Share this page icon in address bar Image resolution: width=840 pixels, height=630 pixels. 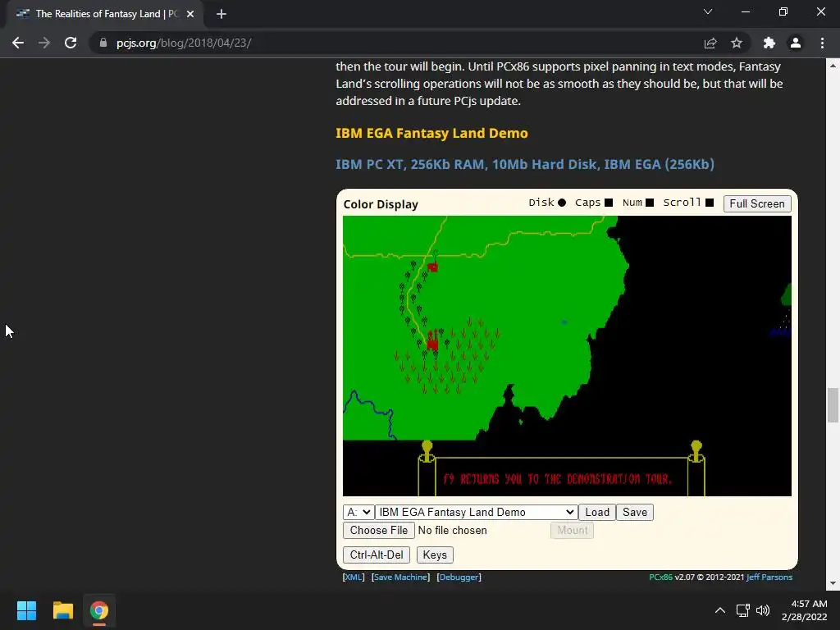click(x=710, y=43)
